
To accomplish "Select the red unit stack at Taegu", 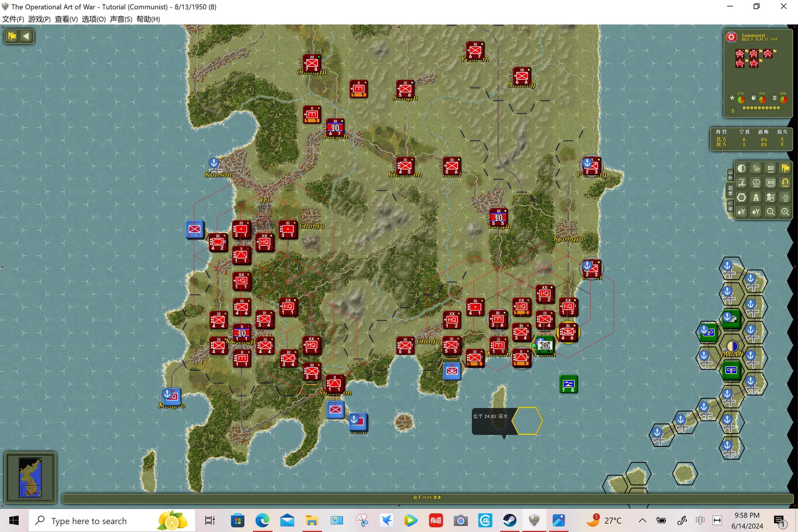I will click(498, 218).
